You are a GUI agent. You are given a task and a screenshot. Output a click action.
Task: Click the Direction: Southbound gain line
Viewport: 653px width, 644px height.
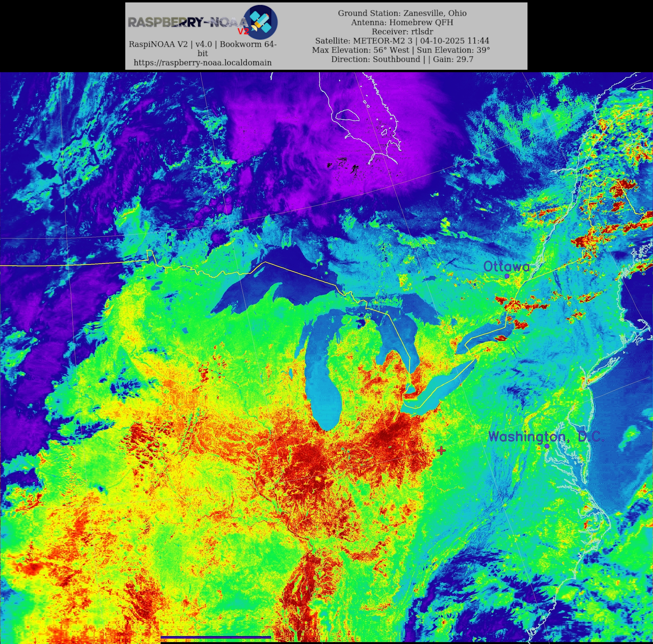pos(402,59)
